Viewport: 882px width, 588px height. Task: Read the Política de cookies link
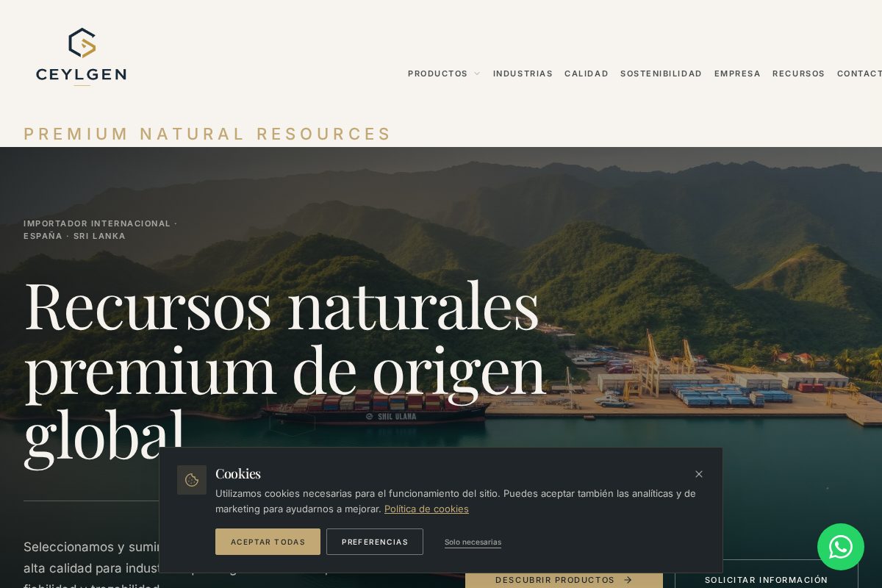(426, 509)
